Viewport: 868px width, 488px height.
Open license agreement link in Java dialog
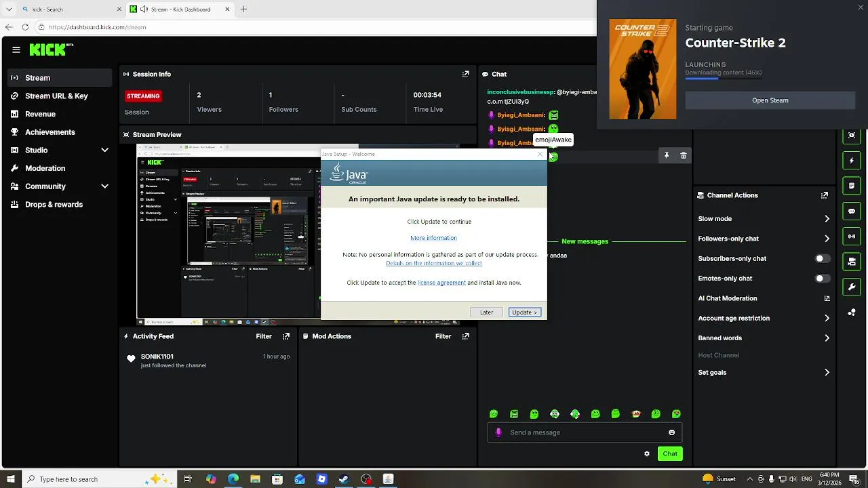(x=441, y=283)
